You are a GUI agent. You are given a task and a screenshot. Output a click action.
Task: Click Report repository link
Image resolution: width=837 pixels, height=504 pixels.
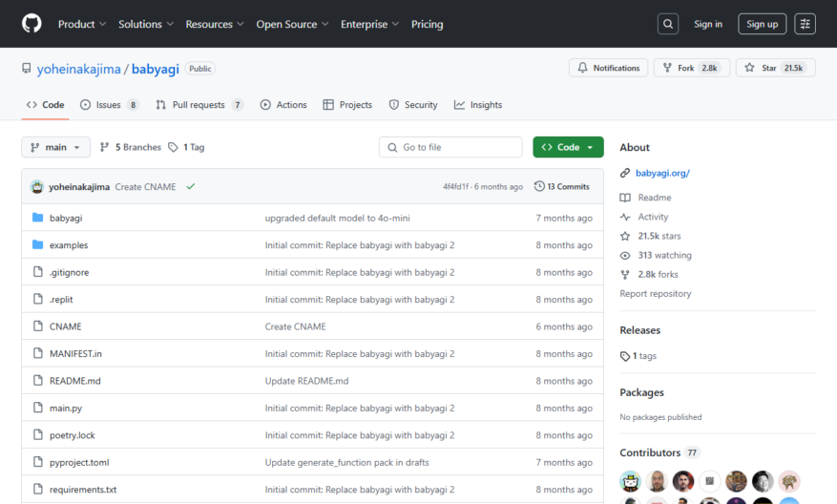(x=655, y=294)
